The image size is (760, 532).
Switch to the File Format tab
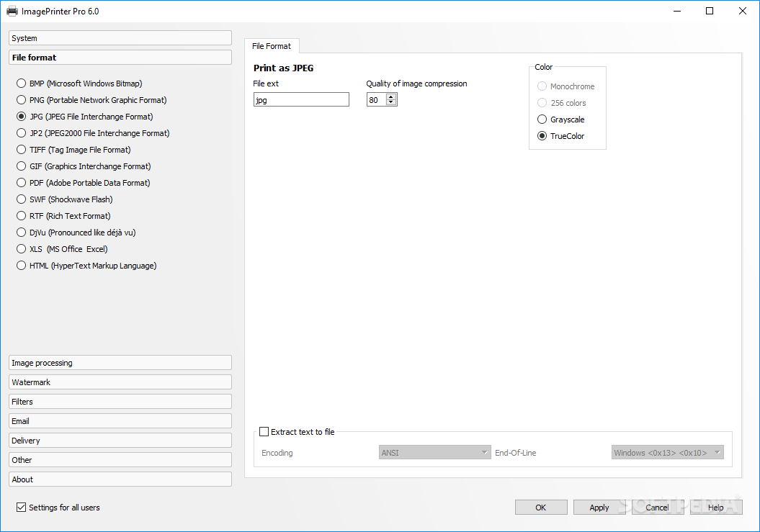272,46
